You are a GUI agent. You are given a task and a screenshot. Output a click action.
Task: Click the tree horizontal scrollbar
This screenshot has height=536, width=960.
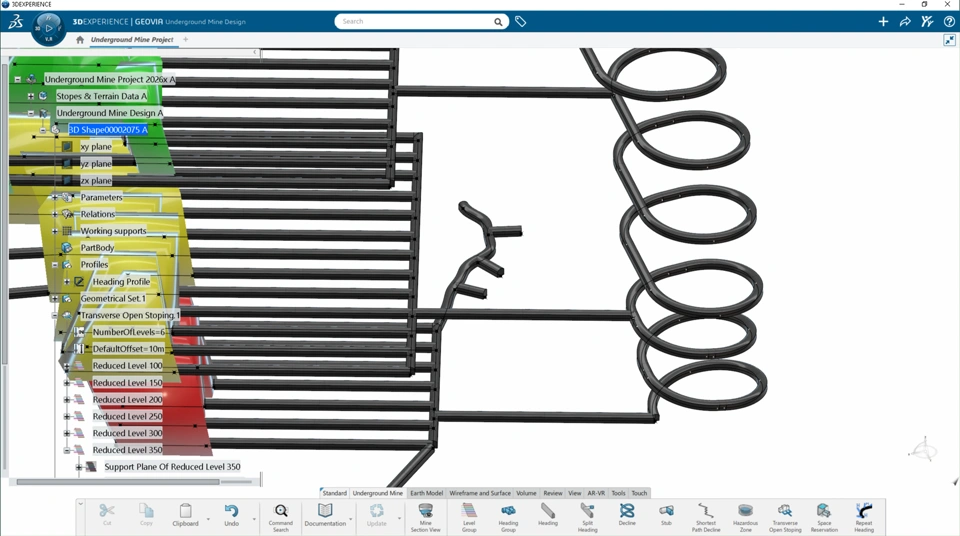(x=118, y=482)
